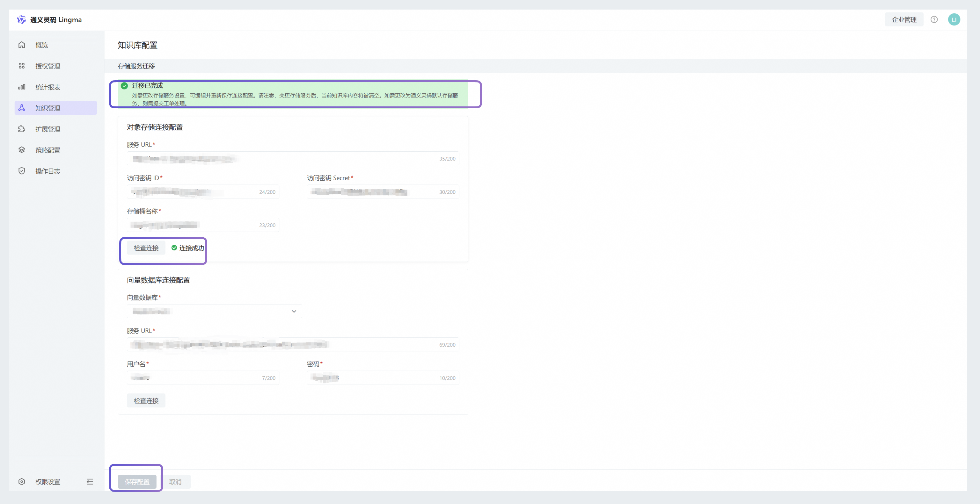Focus the 访问密钥 Secret input field
Image resolution: width=980 pixels, height=504 pixels.
(383, 192)
